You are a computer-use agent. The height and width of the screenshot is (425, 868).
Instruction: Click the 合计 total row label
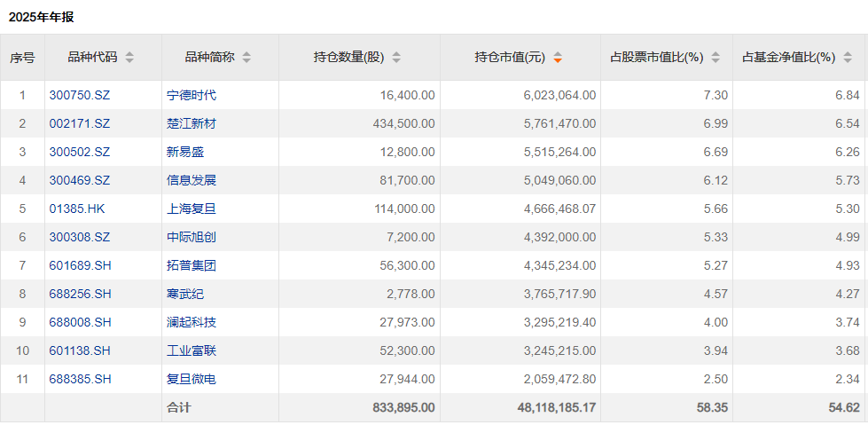pos(178,407)
